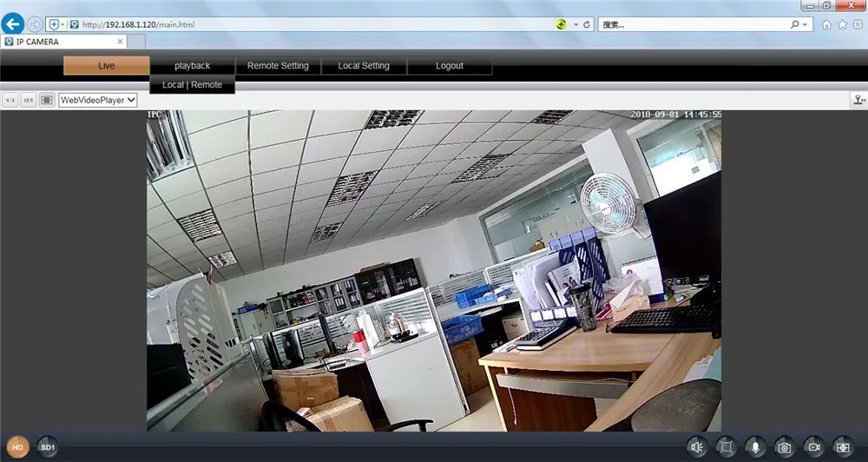Open a new browser tab
This screenshot has width=868, height=462.
coord(136,42)
